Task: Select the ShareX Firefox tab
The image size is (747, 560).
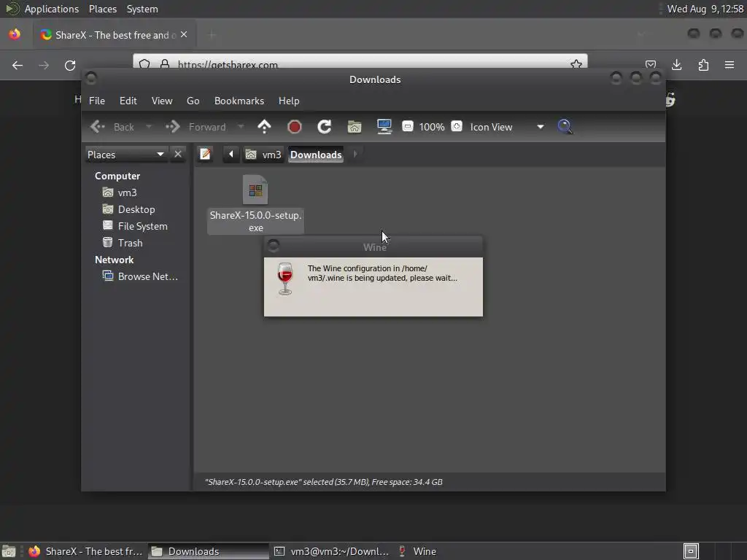Action: coord(114,35)
